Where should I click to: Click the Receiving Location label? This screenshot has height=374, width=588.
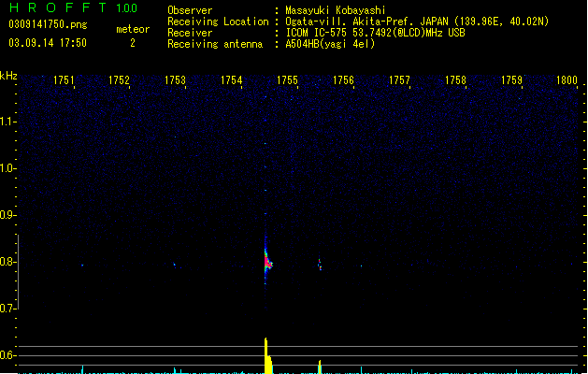click(218, 22)
